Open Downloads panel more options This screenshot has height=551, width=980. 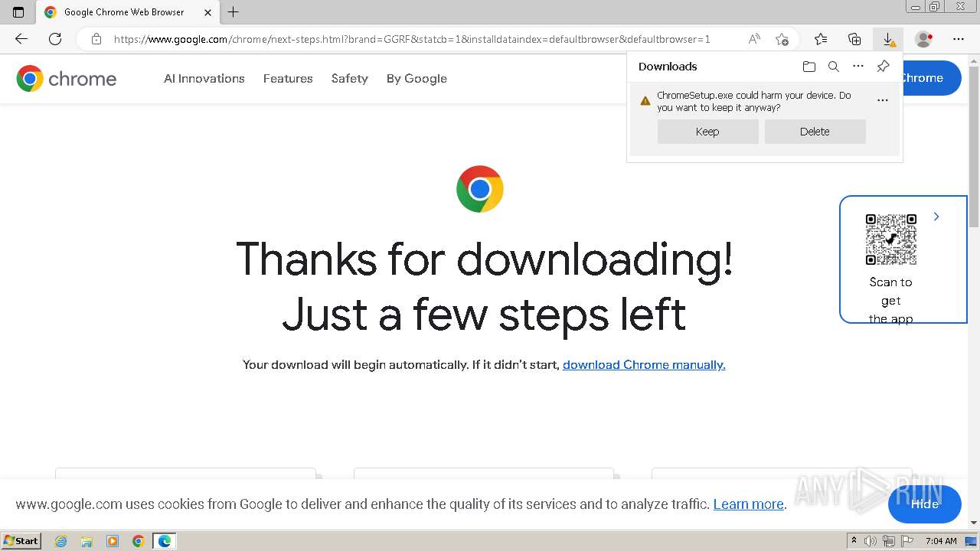pos(858,67)
